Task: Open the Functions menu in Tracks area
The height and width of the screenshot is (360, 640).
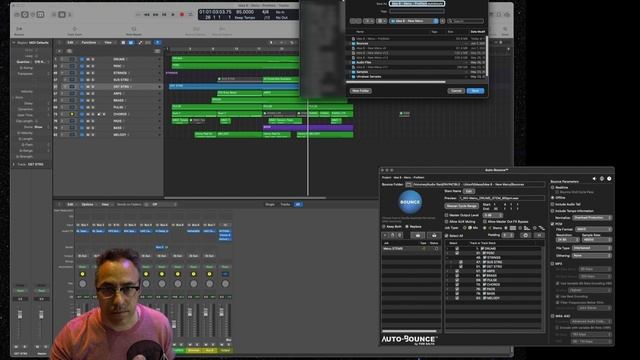Action: pos(89,42)
